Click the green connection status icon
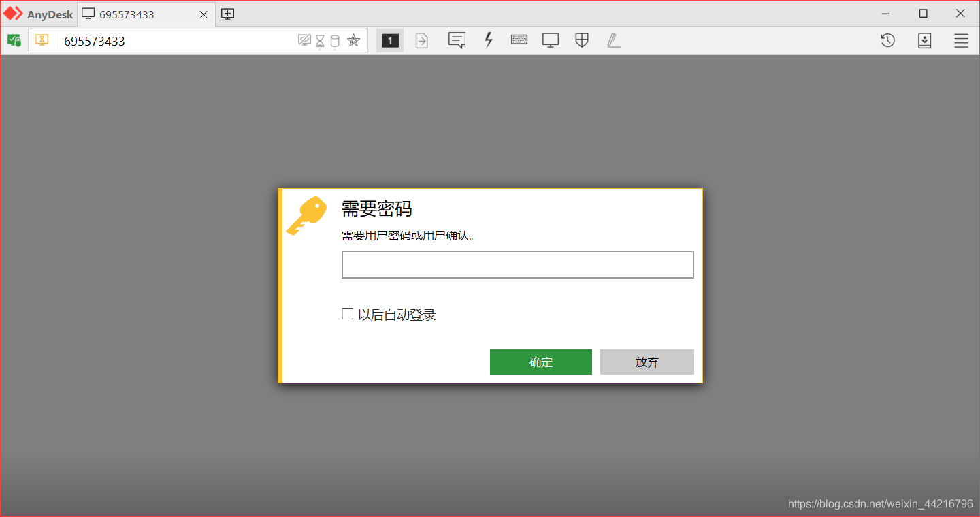Viewport: 980px width, 517px height. [14, 40]
